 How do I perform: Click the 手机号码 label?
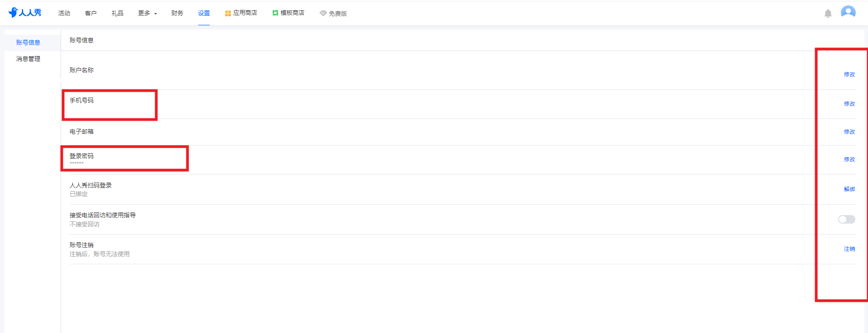[81, 100]
